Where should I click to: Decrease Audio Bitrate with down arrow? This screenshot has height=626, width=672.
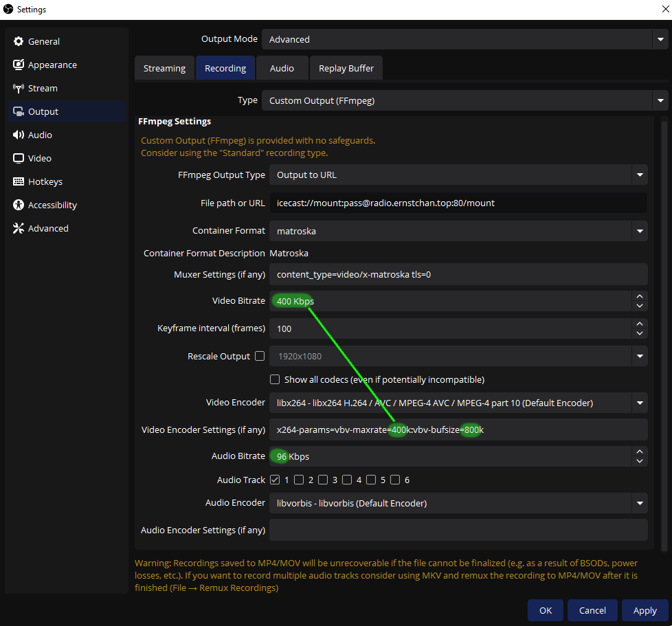(x=640, y=461)
